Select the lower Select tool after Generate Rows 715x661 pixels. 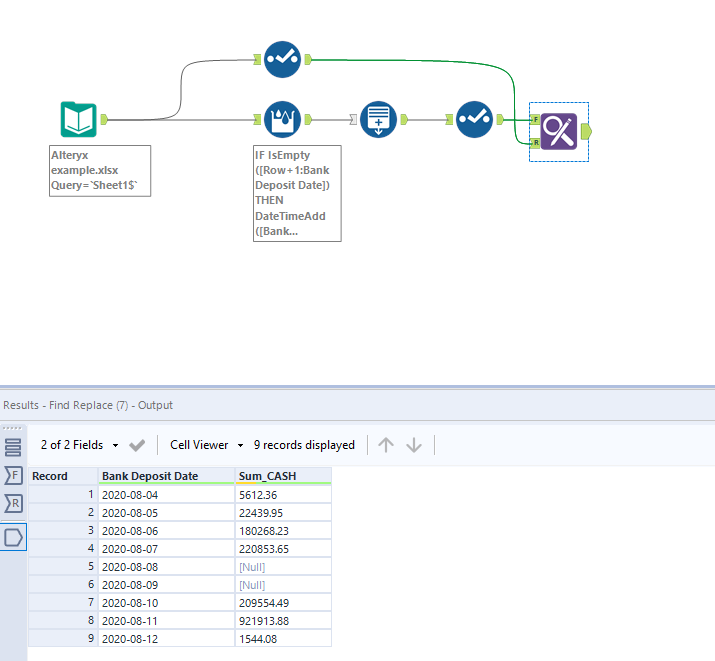(475, 119)
